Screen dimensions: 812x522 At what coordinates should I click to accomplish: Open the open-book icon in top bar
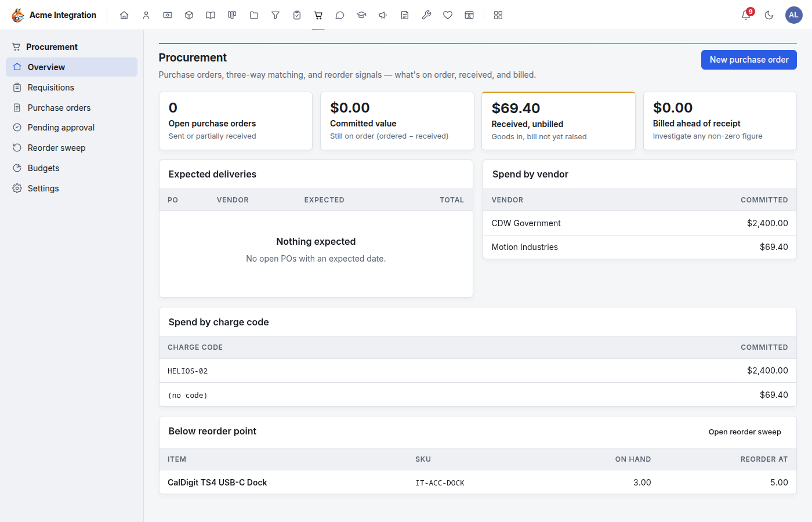click(x=211, y=15)
